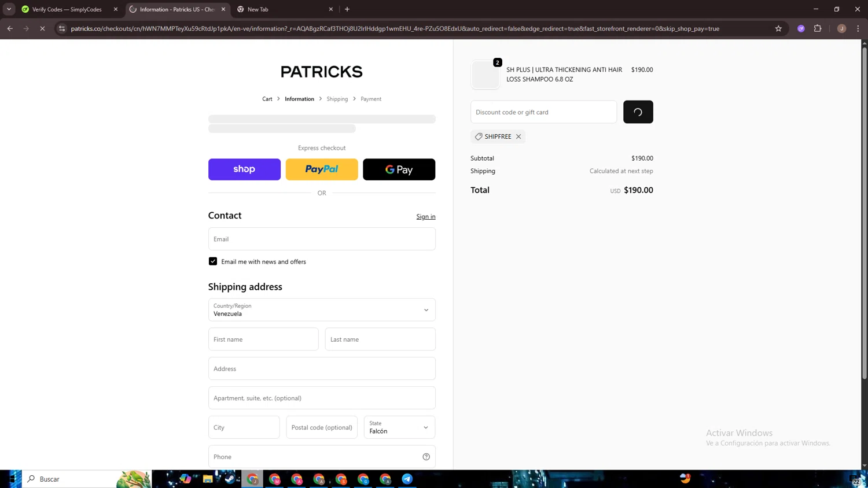This screenshot has height=488, width=868.
Task: Focus the City field
Action: [244, 427]
